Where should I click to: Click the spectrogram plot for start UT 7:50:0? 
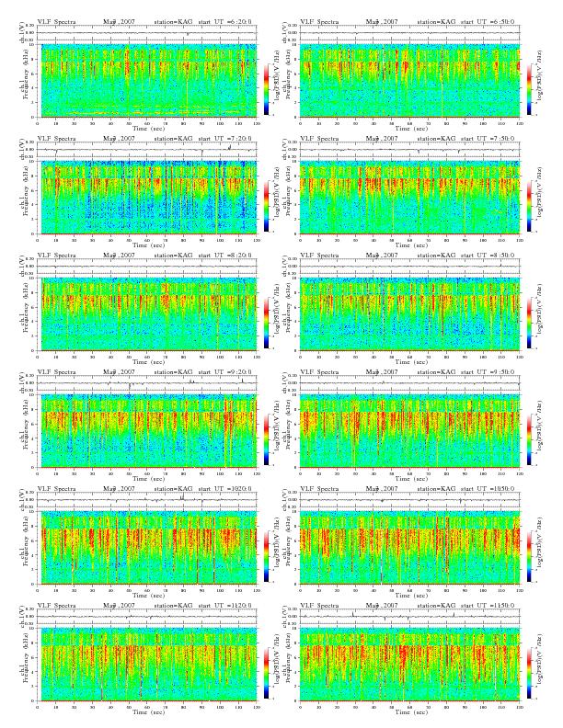tap(409, 198)
